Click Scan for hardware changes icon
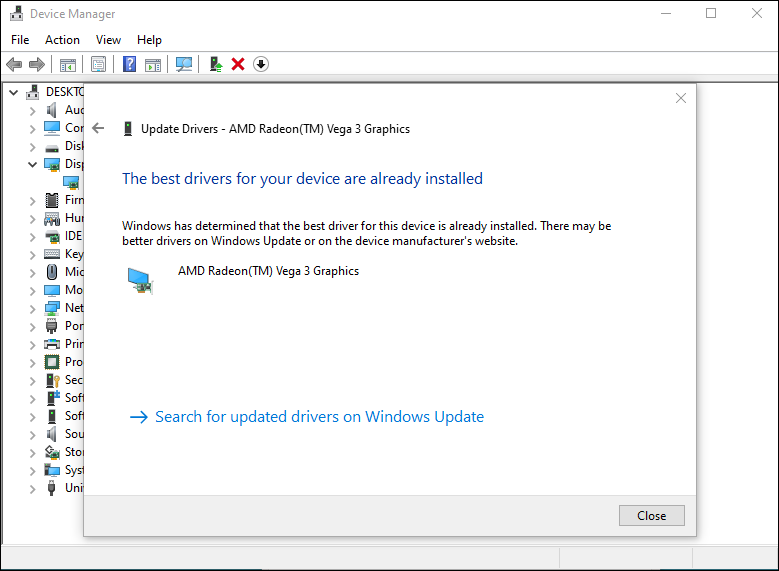The image size is (779, 571). (x=184, y=64)
